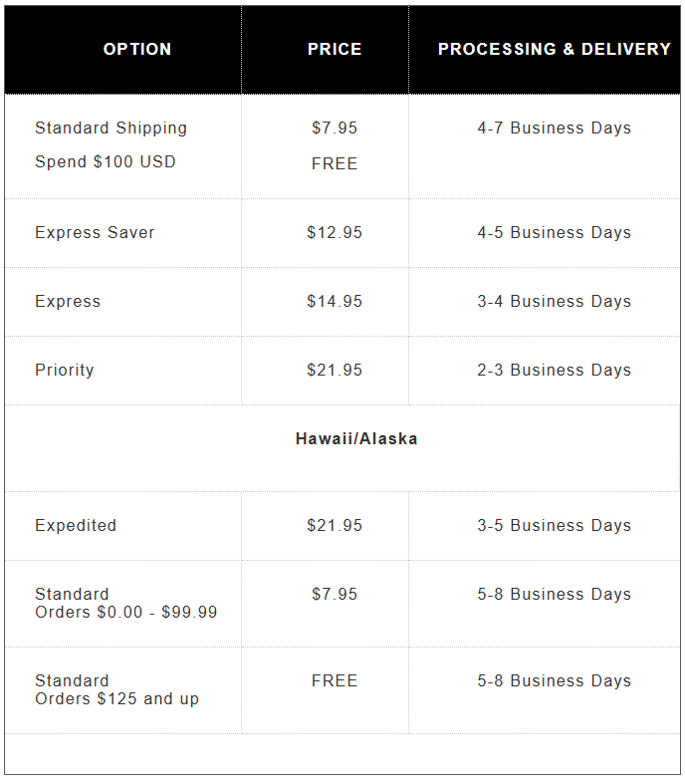Click the 4-7 Business Days delivery cell

coord(554,128)
